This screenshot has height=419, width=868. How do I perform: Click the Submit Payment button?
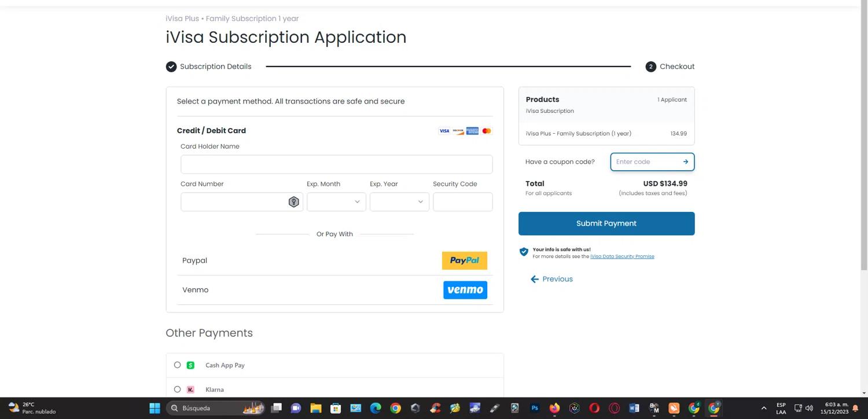(606, 223)
